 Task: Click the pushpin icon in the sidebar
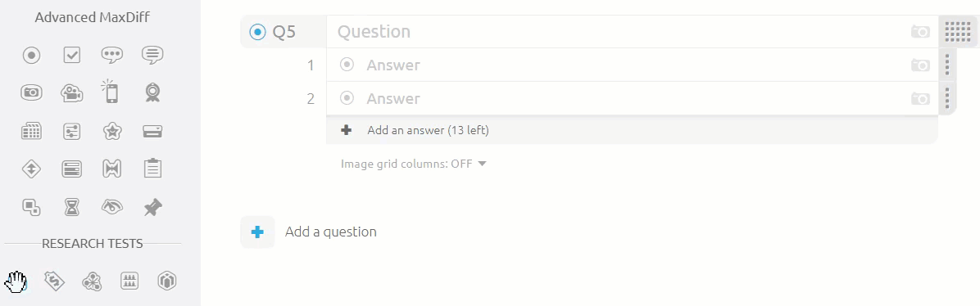tap(153, 207)
